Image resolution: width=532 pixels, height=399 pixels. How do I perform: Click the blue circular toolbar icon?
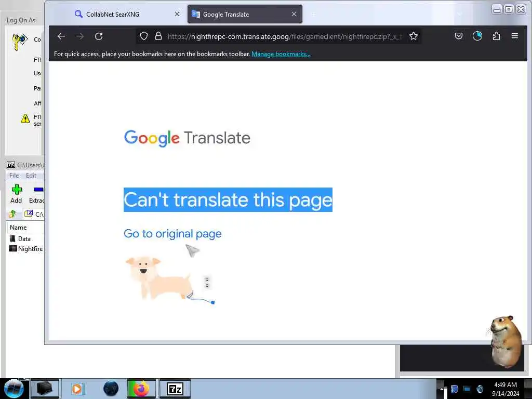(477, 36)
